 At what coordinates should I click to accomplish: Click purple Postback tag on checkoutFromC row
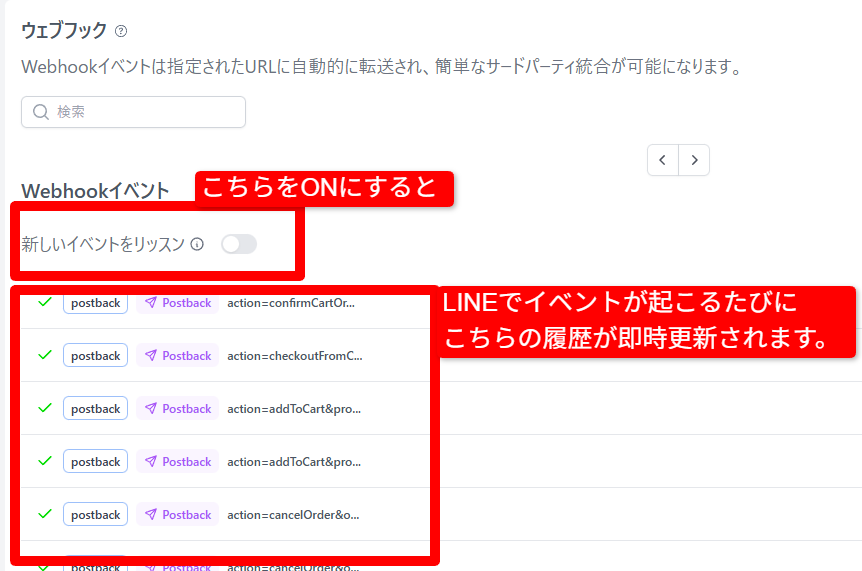pos(177,356)
